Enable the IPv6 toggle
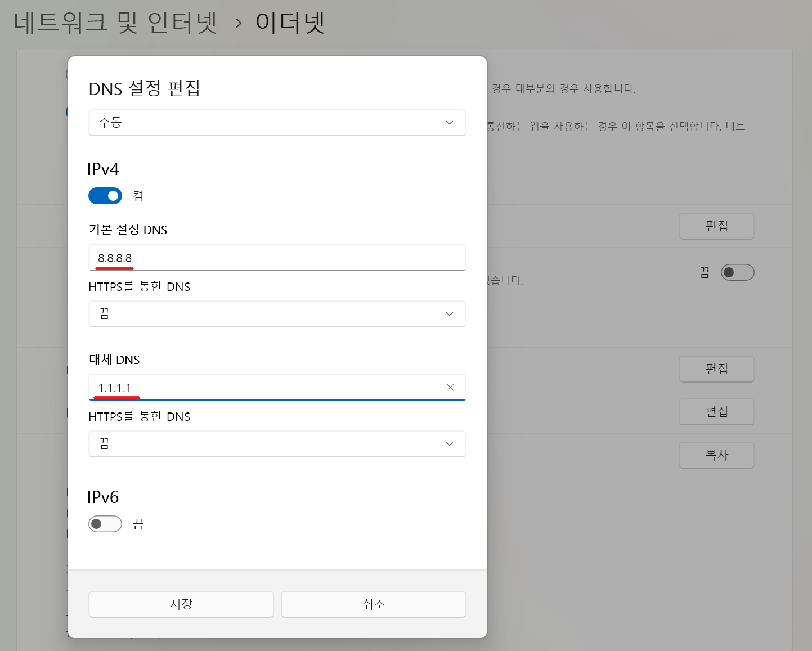Image resolution: width=812 pixels, height=651 pixels. tap(105, 524)
